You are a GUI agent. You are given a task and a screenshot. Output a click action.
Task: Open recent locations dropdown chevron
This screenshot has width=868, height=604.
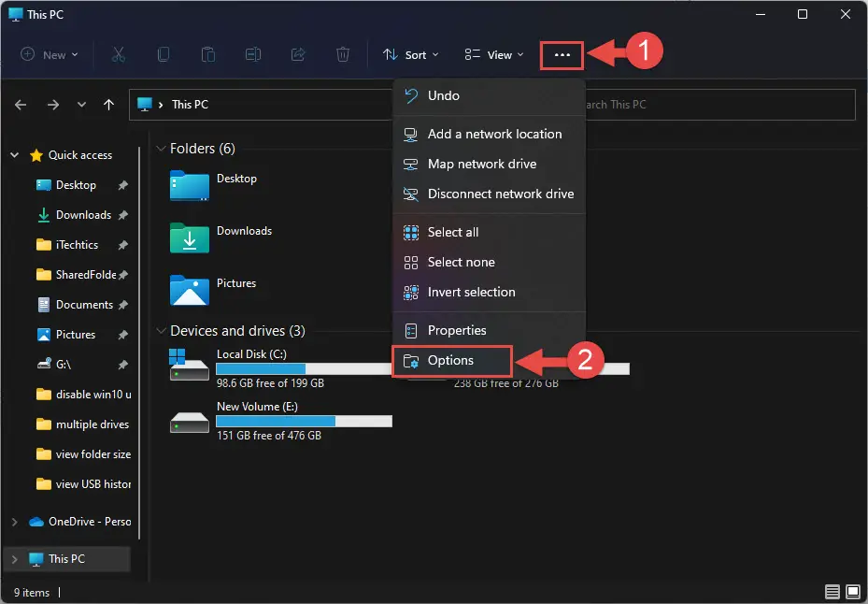click(81, 105)
